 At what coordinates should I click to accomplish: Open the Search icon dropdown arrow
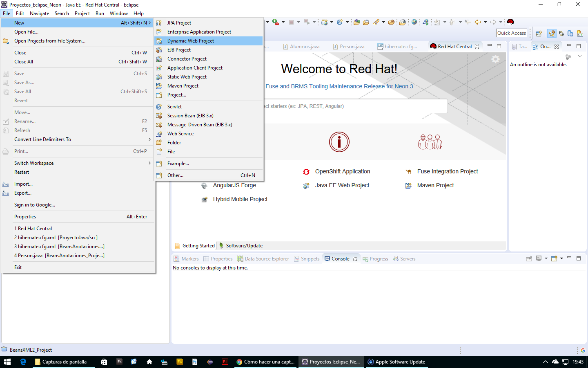(x=383, y=22)
